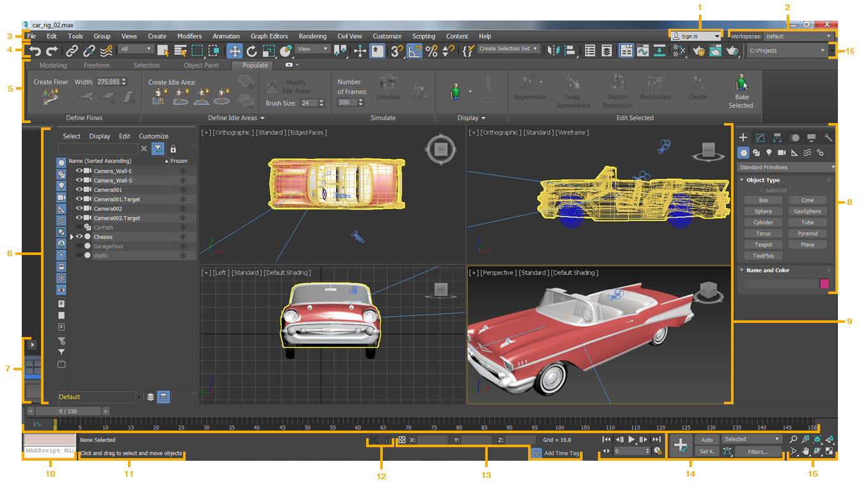The height and width of the screenshot is (485, 868).
Task: Click the 0 / 150 time slider
Action: [x=68, y=411]
